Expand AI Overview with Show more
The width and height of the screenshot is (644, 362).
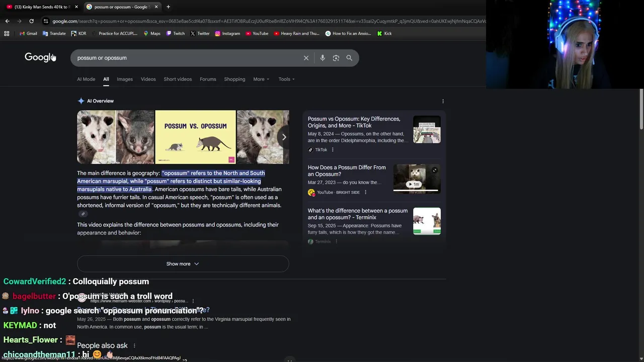(x=183, y=263)
